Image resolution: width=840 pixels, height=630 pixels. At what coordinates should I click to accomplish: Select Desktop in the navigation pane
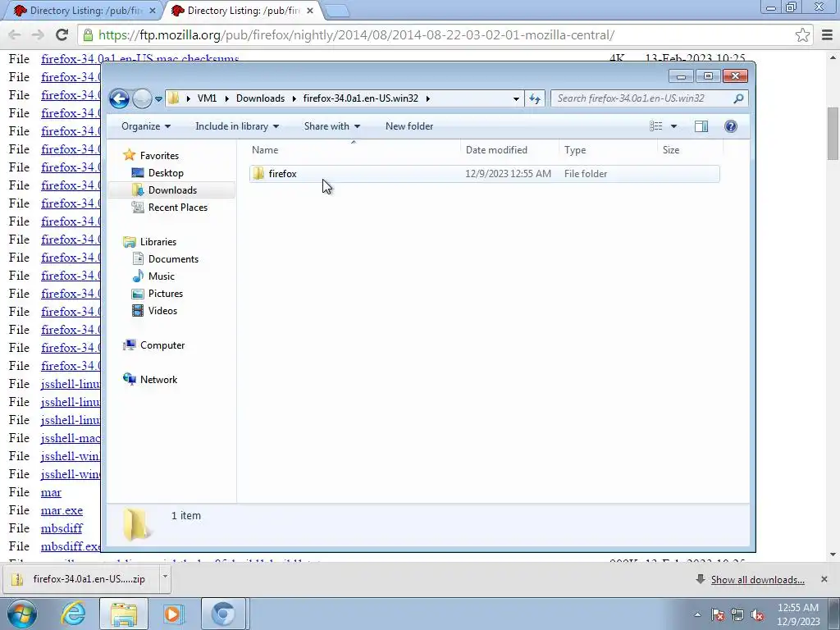point(166,173)
